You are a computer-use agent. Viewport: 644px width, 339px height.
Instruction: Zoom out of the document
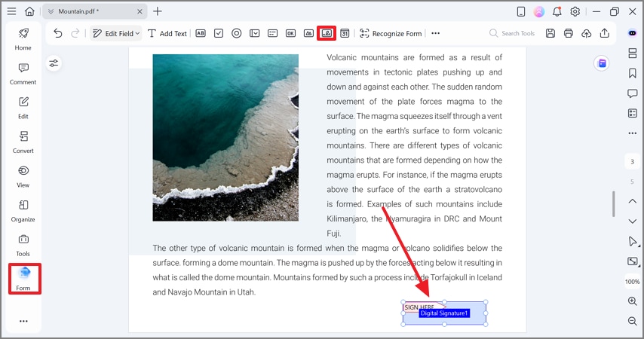coord(633,320)
